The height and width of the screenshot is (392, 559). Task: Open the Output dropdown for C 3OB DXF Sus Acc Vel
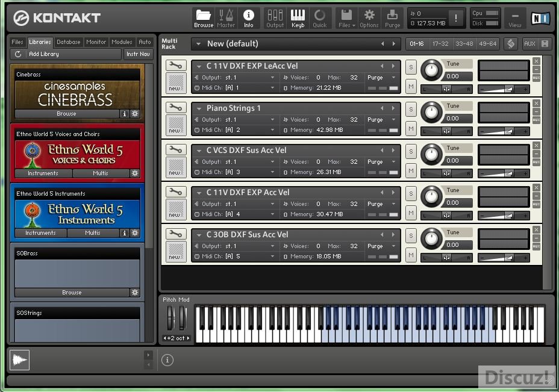(272, 246)
